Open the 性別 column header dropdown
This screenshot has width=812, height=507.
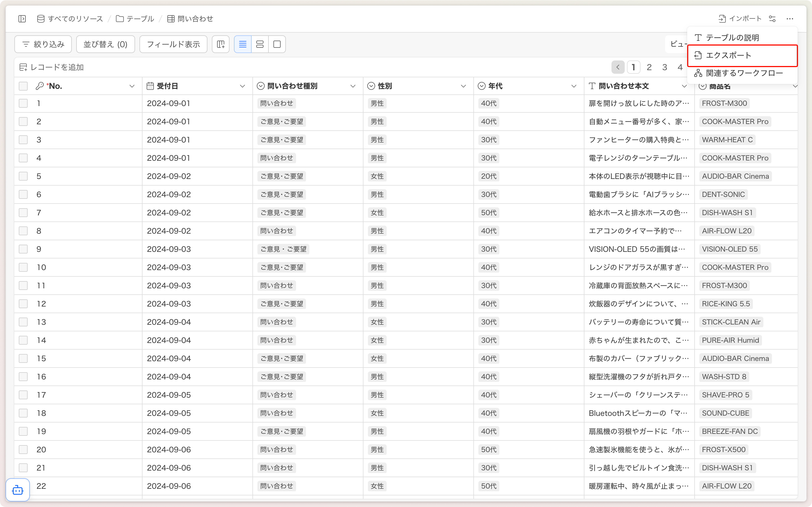click(x=463, y=86)
